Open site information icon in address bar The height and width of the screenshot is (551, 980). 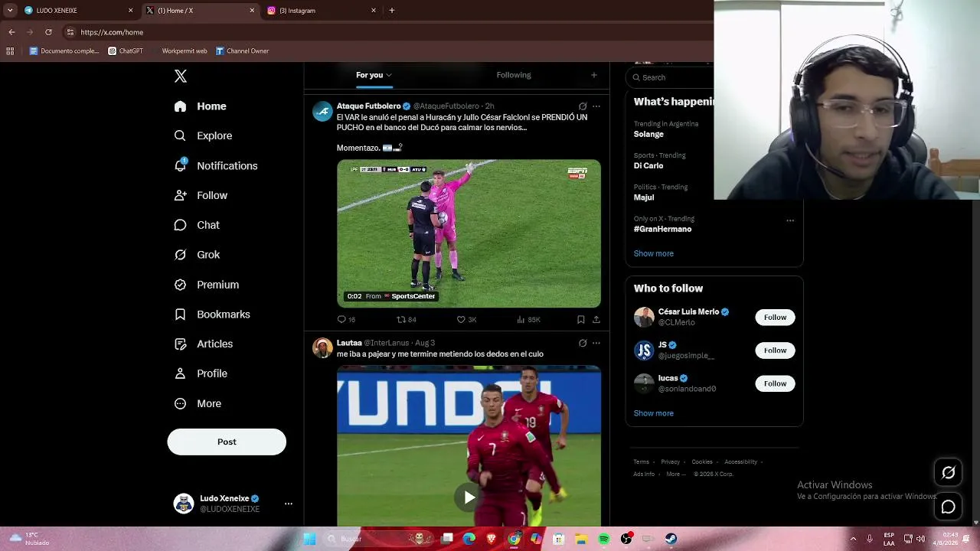(70, 32)
